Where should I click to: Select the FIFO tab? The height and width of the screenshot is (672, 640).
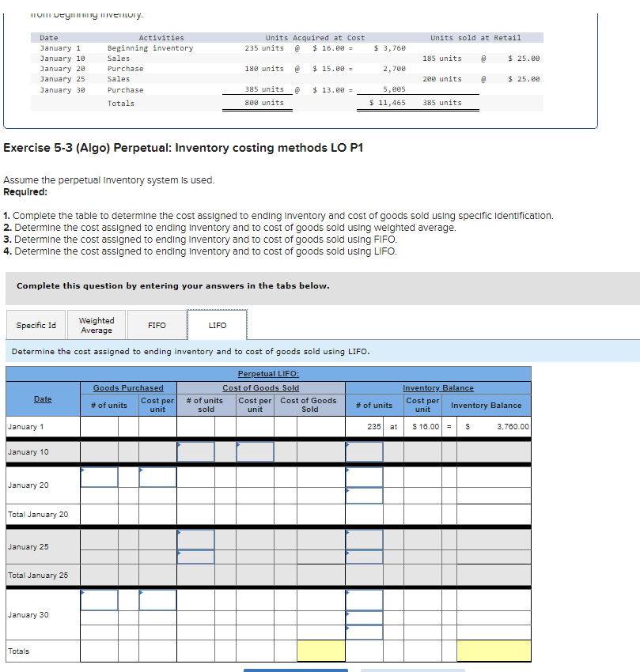156,324
